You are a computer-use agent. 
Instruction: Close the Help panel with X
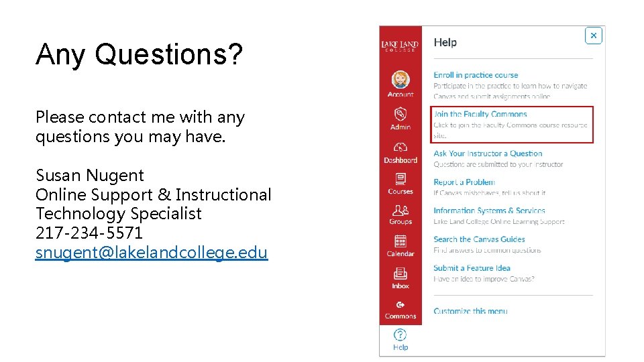pyautogui.click(x=593, y=36)
